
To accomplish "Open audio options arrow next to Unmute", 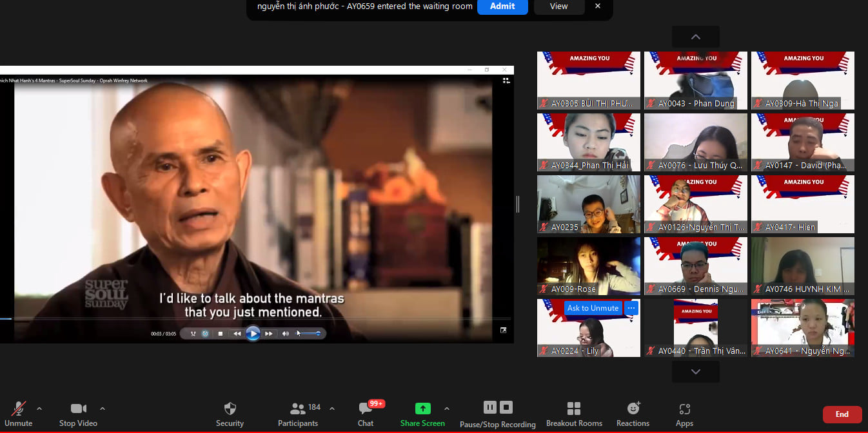I will click(x=39, y=409).
